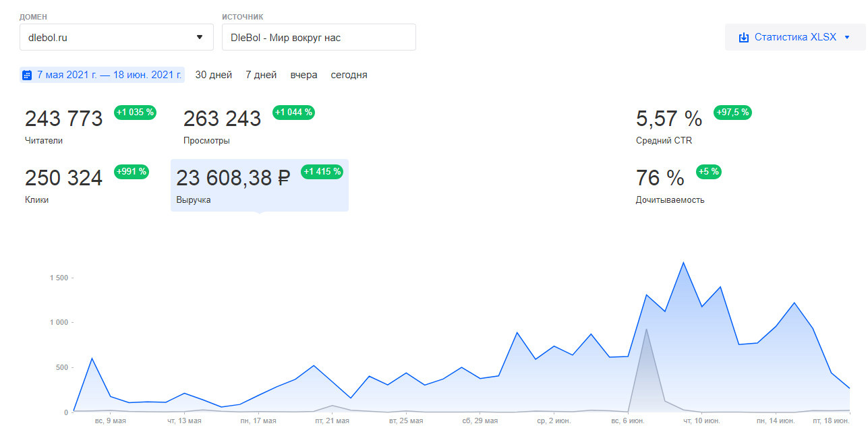This screenshot has height=436, width=868.
Task: Select the 7 дней period
Action: pyautogui.click(x=261, y=75)
